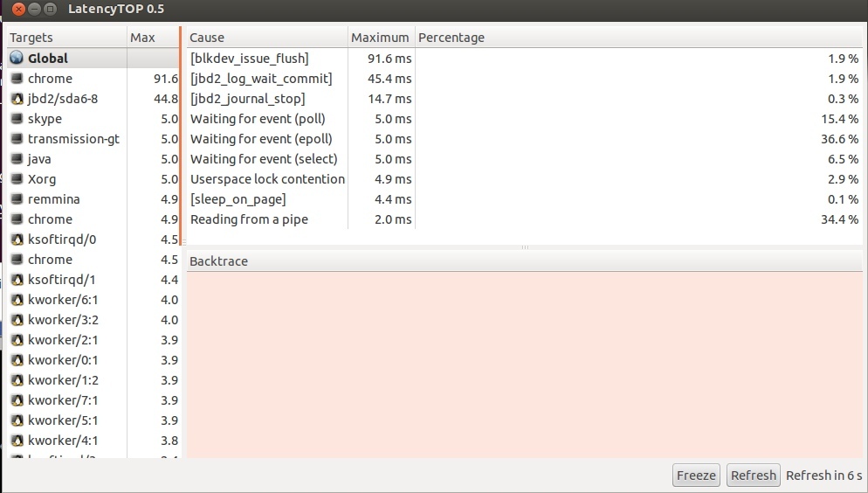The image size is (868, 493).
Task: Sort by Cause column header
Action: pos(267,37)
